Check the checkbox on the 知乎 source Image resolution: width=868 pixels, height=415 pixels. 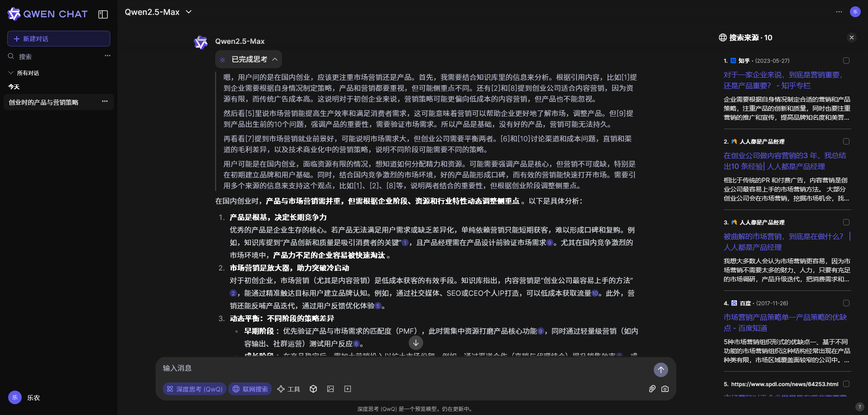pyautogui.click(x=846, y=60)
